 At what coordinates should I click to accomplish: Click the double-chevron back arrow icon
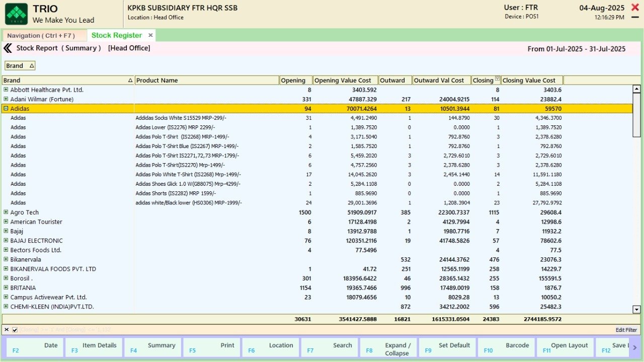(x=8, y=48)
